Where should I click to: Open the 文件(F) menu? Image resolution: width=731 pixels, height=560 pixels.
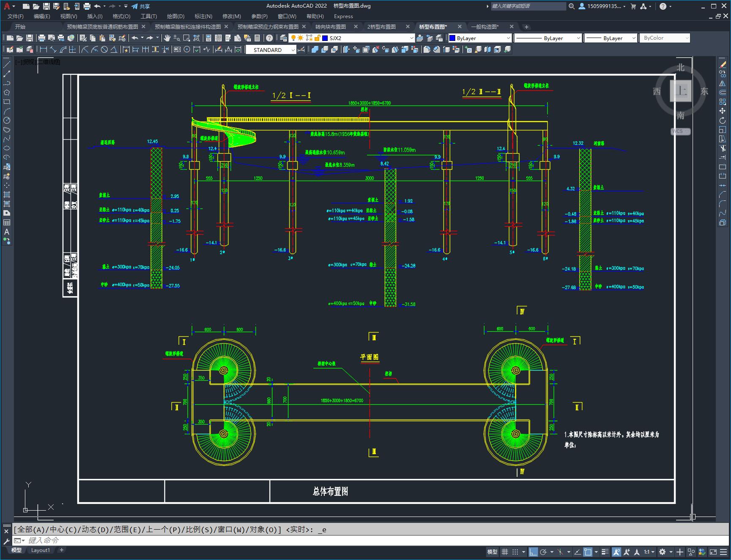click(16, 16)
